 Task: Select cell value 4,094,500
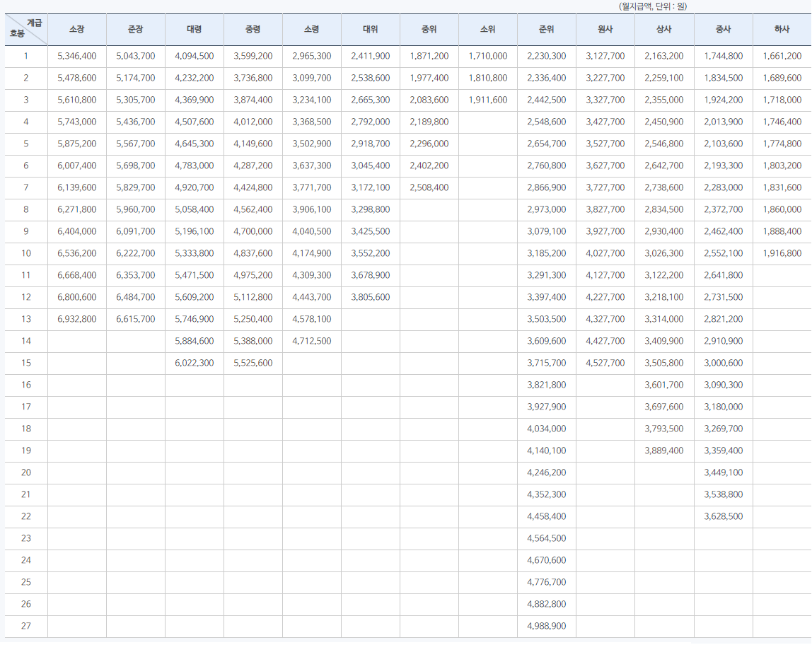[x=195, y=56]
